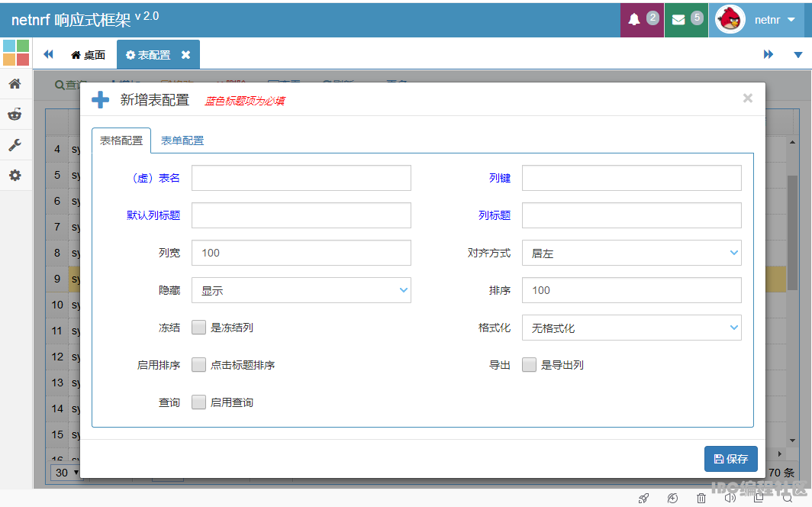
Task: Open the 格式化 dropdown showing 无格式化
Action: point(631,328)
